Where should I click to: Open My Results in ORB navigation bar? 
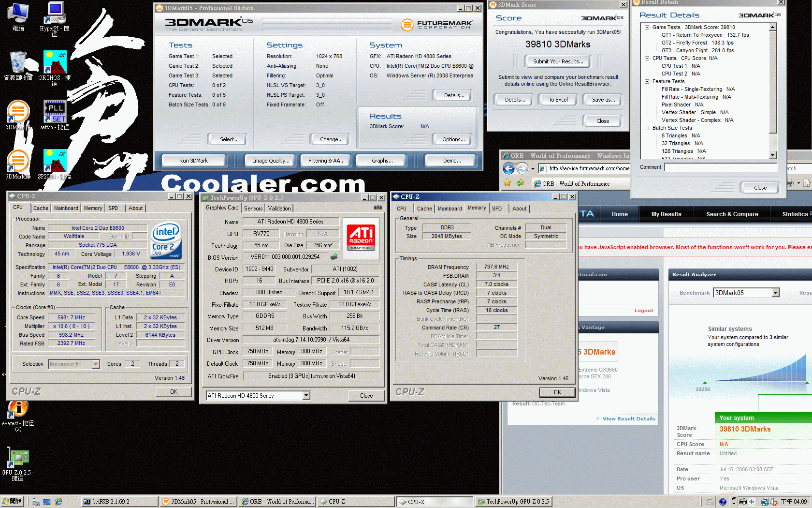point(666,214)
